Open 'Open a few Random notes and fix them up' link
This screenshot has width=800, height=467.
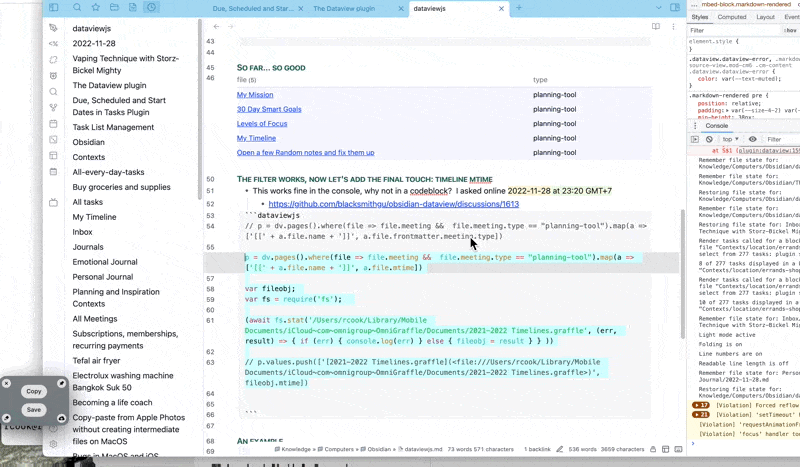click(x=305, y=153)
